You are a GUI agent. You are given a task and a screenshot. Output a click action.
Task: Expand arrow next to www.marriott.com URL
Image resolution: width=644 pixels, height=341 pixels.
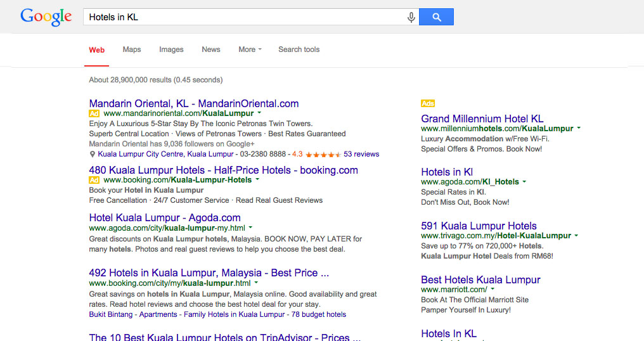click(x=493, y=289)
